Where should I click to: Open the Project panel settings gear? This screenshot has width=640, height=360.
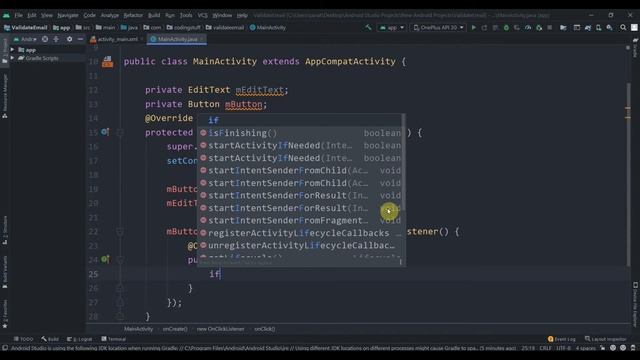(x=69, y=39)
